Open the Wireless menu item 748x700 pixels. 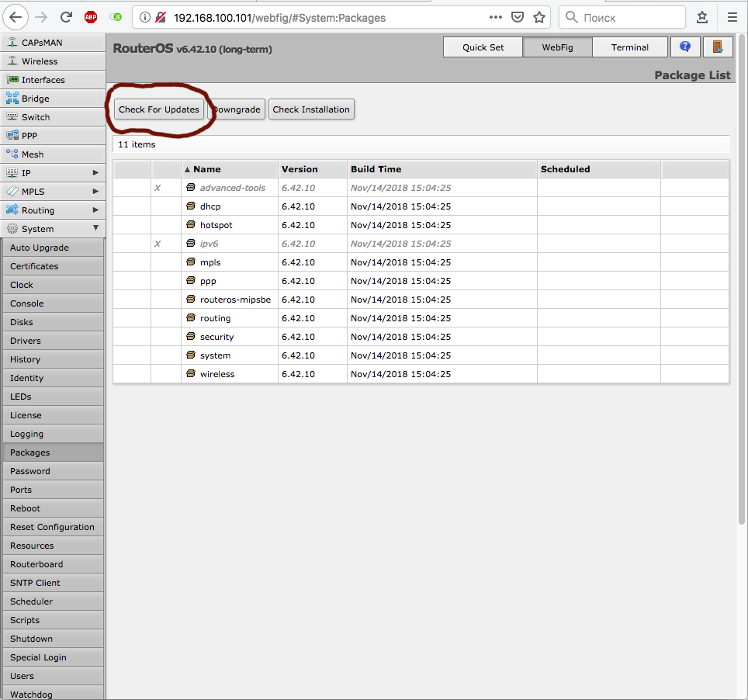pyautogui.click(x=53, y=61)
